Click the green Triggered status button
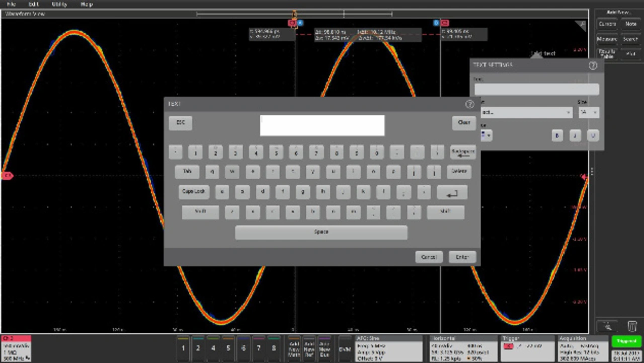Viewport: 644px width, 363px height. 627,341
